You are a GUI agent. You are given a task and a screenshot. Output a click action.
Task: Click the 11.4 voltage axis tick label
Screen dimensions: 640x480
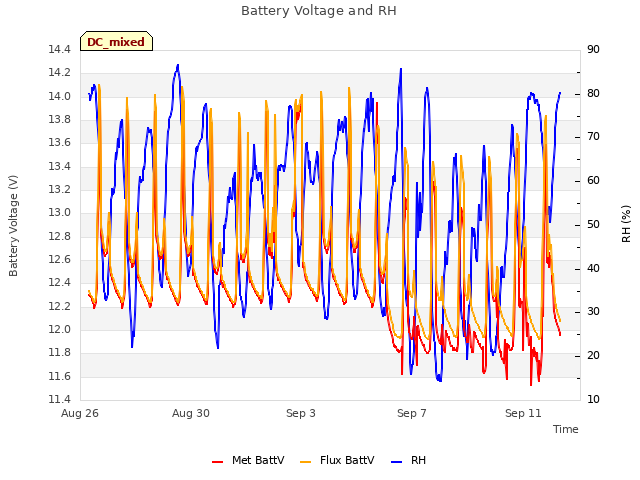59,399
